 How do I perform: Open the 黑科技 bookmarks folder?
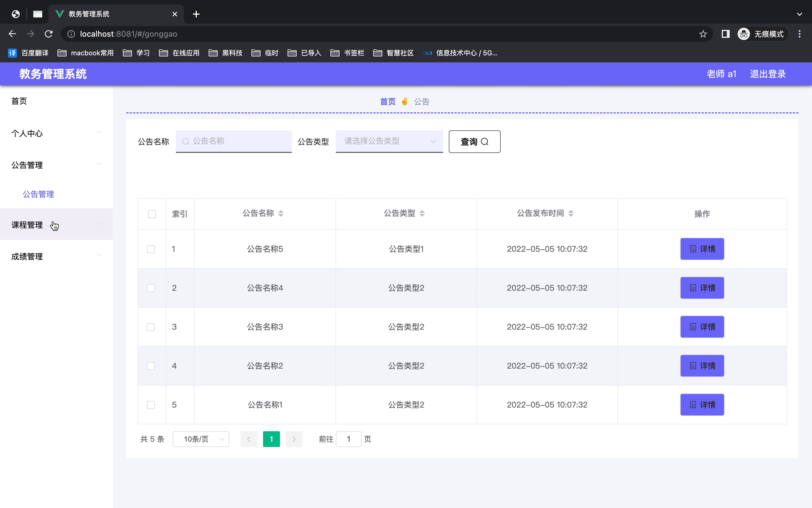point(226,53)
